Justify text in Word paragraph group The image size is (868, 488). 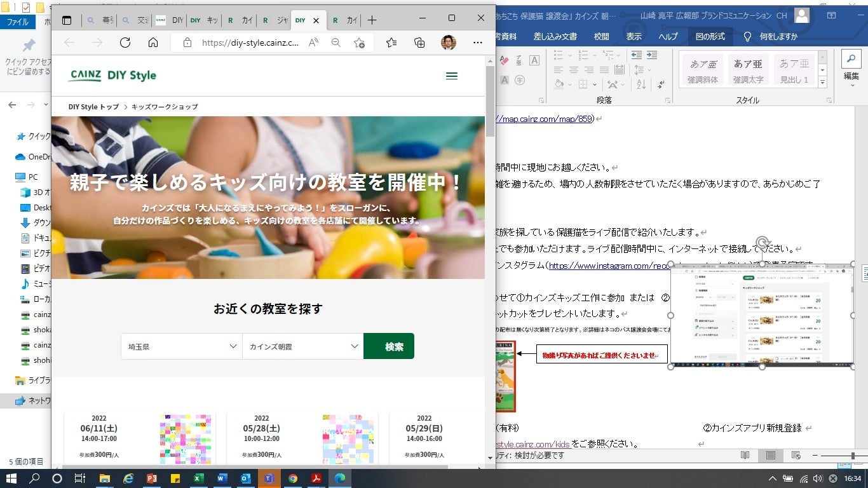(x=605, y=70)
